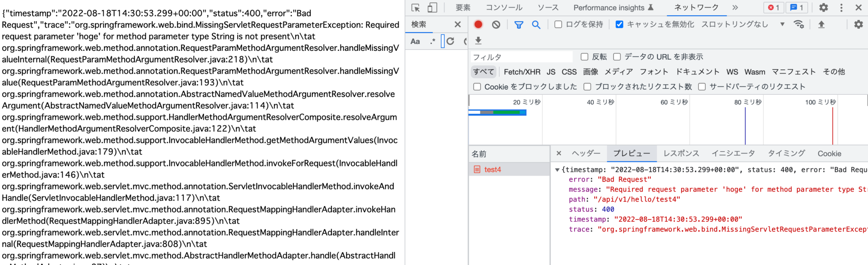Enable the ログを保持 checkbox

(x=558, y=25)
